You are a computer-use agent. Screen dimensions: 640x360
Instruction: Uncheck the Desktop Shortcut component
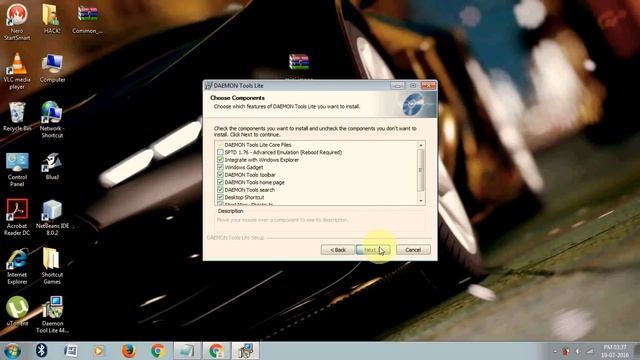coord(220,197)
